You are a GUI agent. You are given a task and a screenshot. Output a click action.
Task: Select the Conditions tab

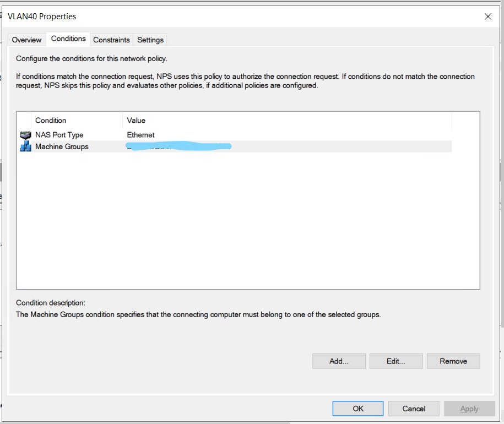68,39
